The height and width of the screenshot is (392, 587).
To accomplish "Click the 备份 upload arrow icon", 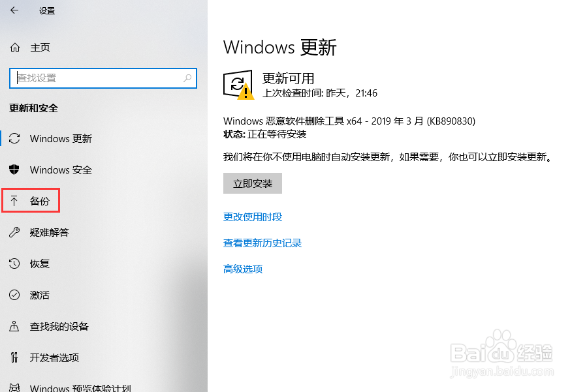I will tap(14, 202).
